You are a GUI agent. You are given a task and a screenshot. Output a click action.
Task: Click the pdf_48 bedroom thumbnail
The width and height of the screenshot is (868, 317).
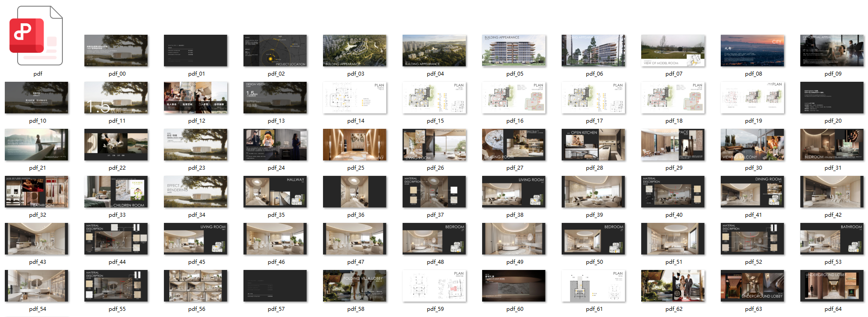[x=434, y=239]
